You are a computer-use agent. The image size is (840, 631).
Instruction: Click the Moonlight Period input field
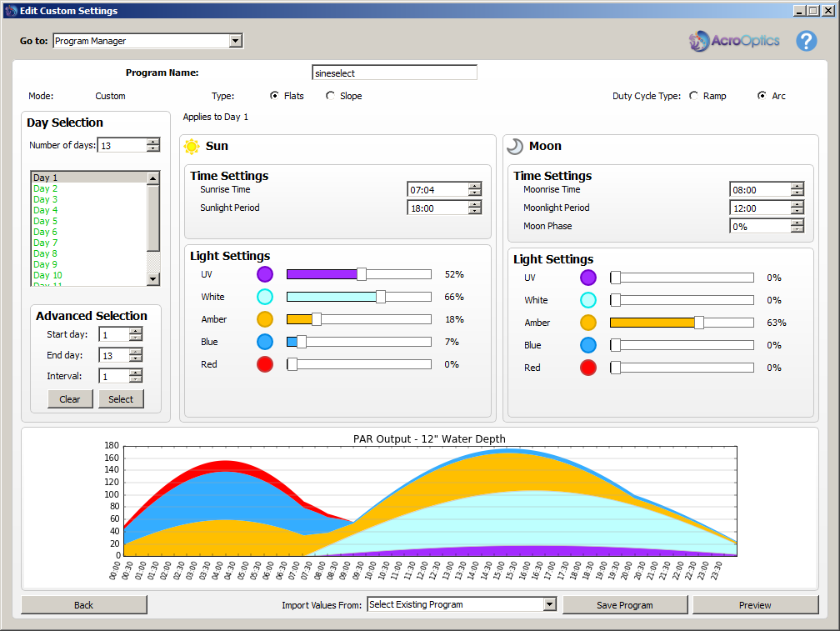pyautogui.click(x=761, y=208)
